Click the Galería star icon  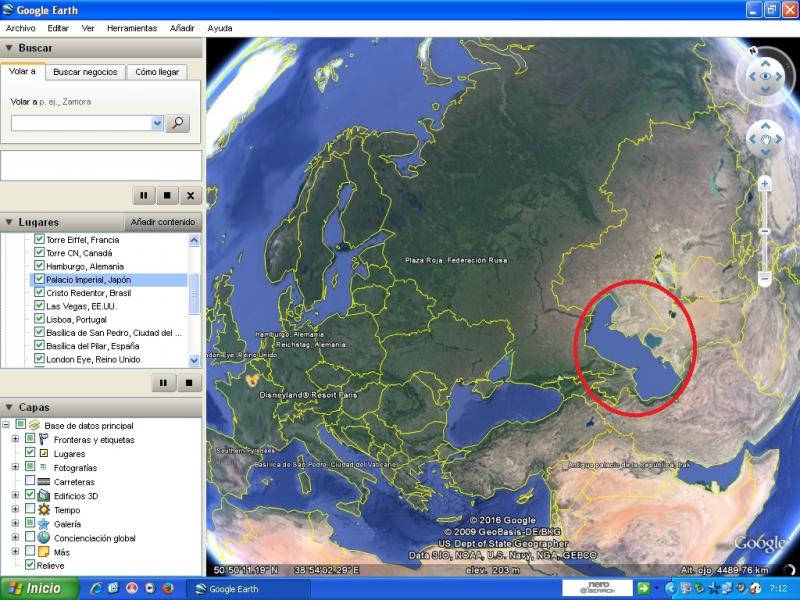44,524
